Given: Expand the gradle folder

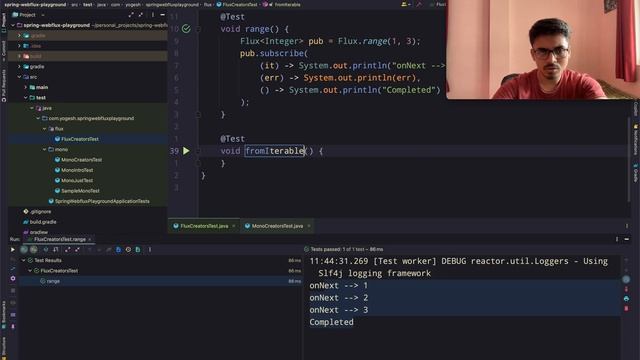Looking at the screenshot, I should (19, 67).
